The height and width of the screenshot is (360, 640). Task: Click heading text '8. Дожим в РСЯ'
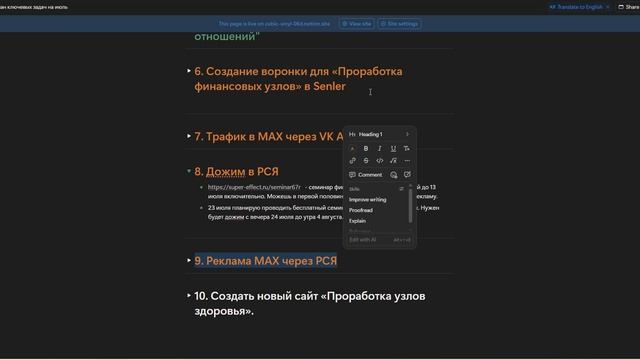pyautogui.click(x=236, y=171)
